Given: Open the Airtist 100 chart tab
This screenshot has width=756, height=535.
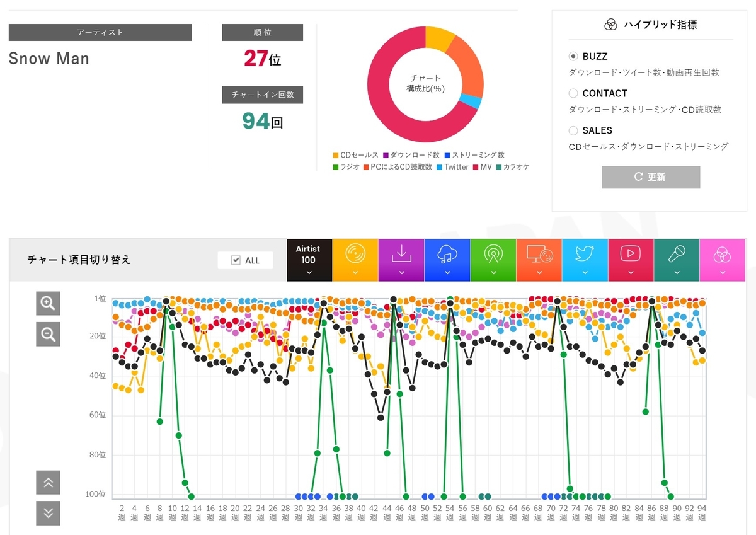Looking at the screenshot, I should click(309, 260).
